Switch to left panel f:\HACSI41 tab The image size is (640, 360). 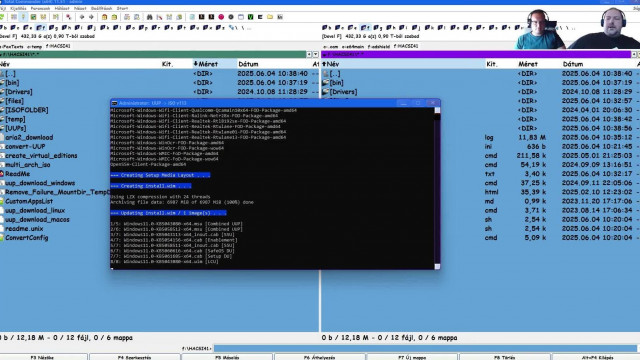(x=58, y=47)
